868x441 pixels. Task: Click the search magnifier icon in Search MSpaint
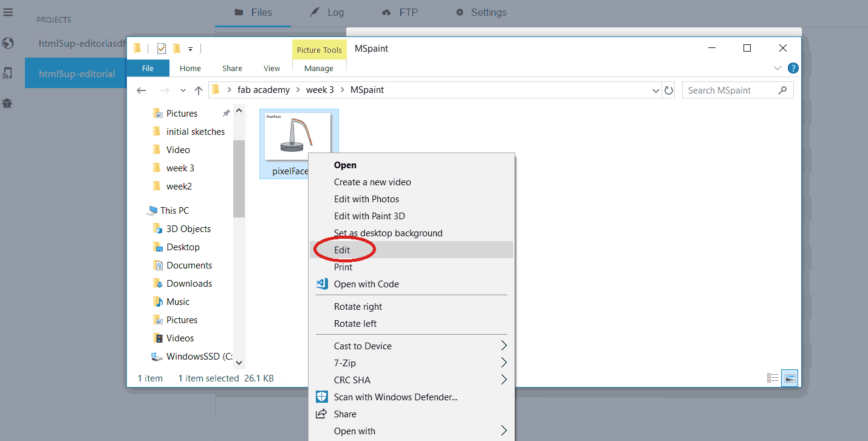click(783, 90)
